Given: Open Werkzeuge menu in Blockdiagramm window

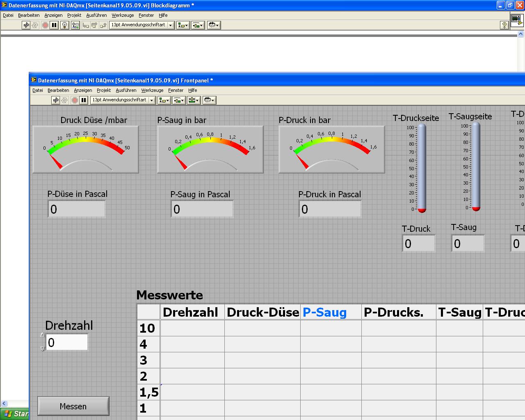Looking at the screenshot, I should [x=123, y=15].
